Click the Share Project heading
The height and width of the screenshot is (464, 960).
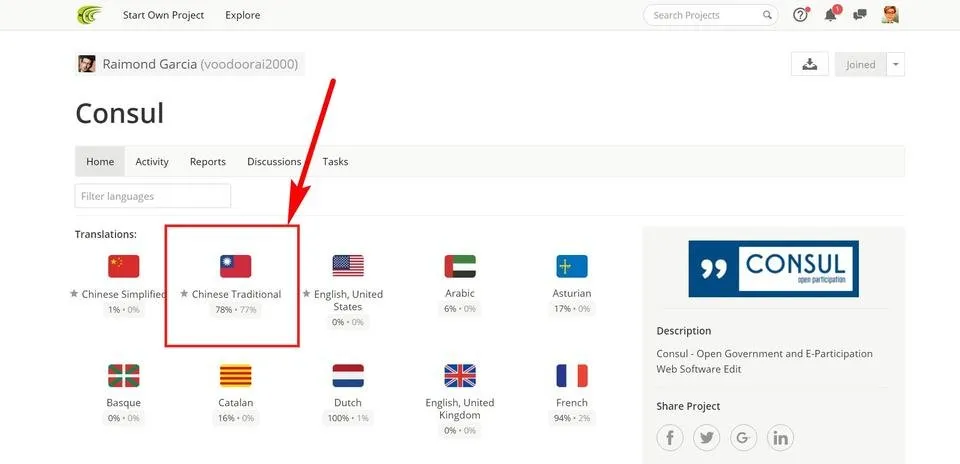(688, 406)
